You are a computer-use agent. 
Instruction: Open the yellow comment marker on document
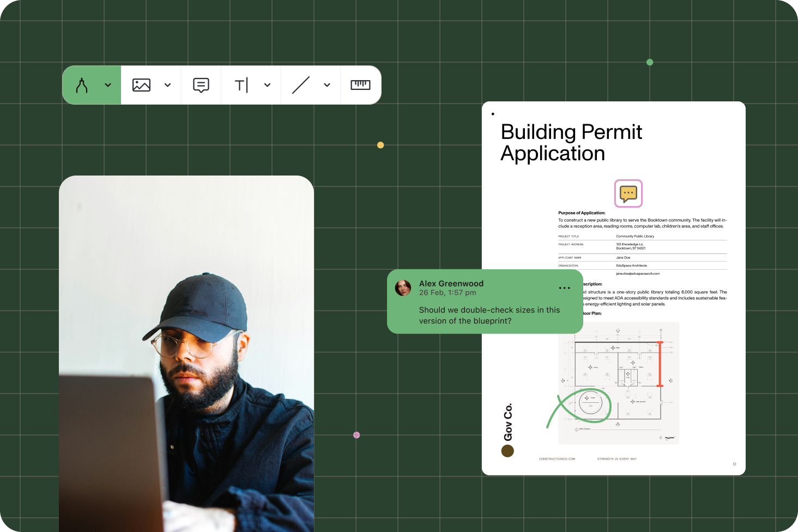tap(628, 194)
